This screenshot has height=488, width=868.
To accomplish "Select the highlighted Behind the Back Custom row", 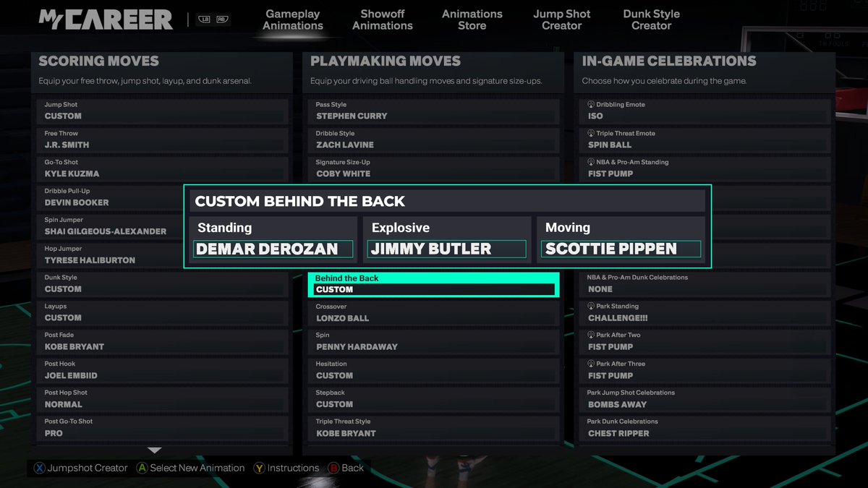I will point(433,284).
